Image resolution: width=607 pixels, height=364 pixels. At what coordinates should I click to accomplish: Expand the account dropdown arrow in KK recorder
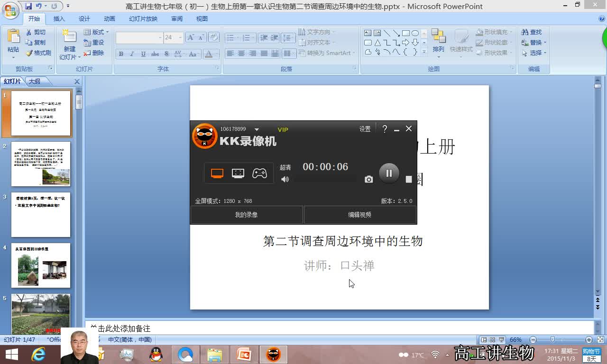click(x=257, y=129)
